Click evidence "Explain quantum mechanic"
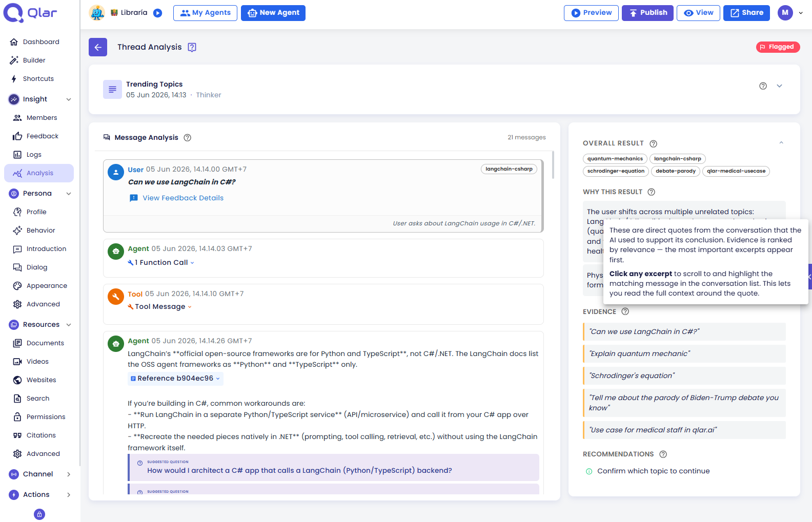The height and width of the screenshot is (522, 812). point(684,353)
